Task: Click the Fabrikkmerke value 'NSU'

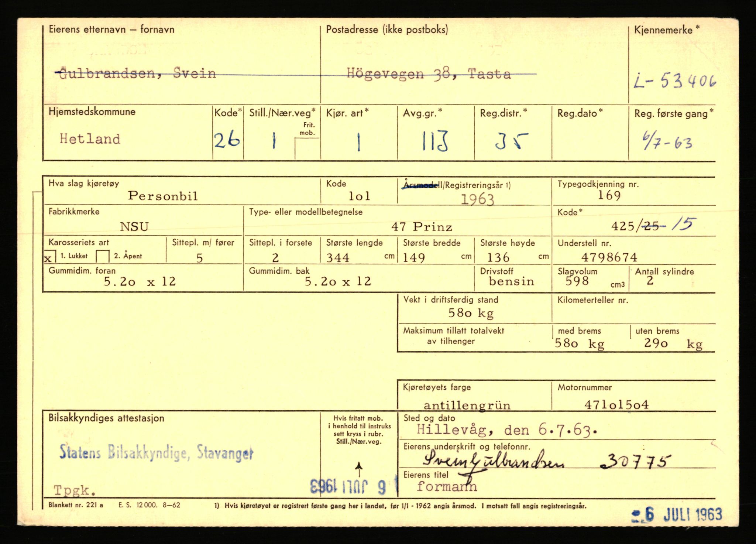Action: pyautogui.click(x=134, y=226)
